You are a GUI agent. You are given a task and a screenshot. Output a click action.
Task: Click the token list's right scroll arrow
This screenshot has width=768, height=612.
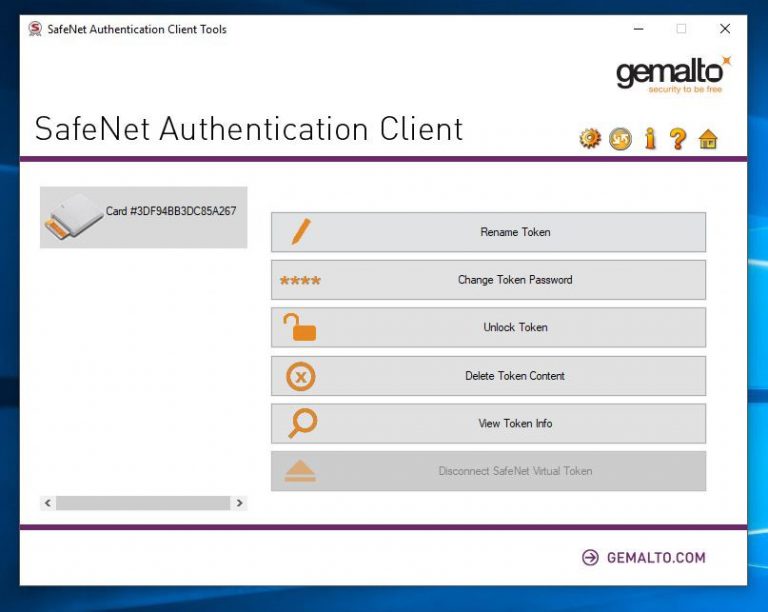point(239,503)
